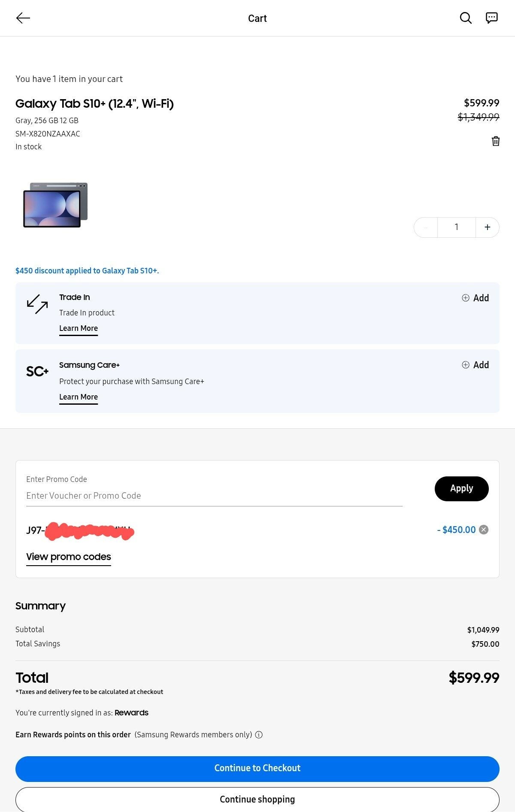Viewport: 515px width, 812px height.
Task: Open the search icon in the header
Action: 465,18
